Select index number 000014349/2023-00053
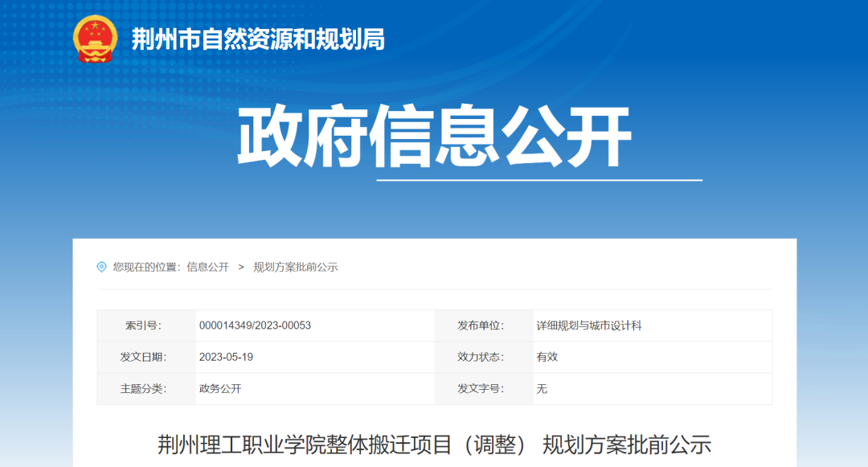868x467 pixels. point(256,326)
